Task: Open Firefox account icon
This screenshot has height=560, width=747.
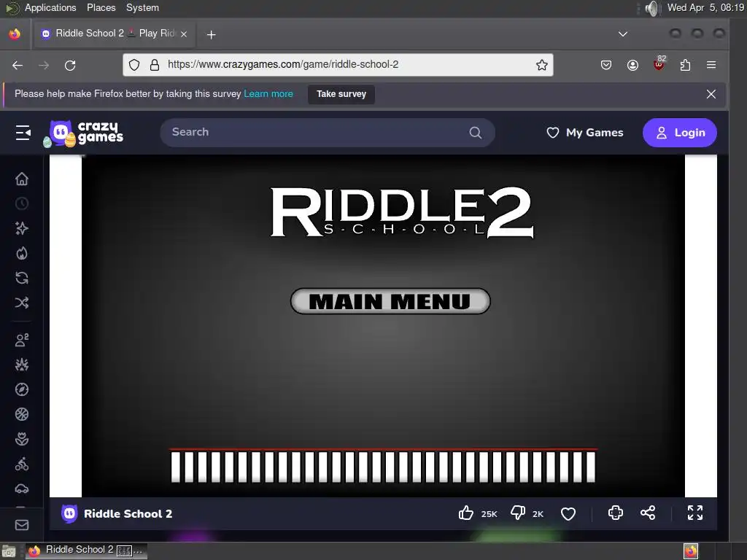Action: pyautogui.click(x=632, y=65)
